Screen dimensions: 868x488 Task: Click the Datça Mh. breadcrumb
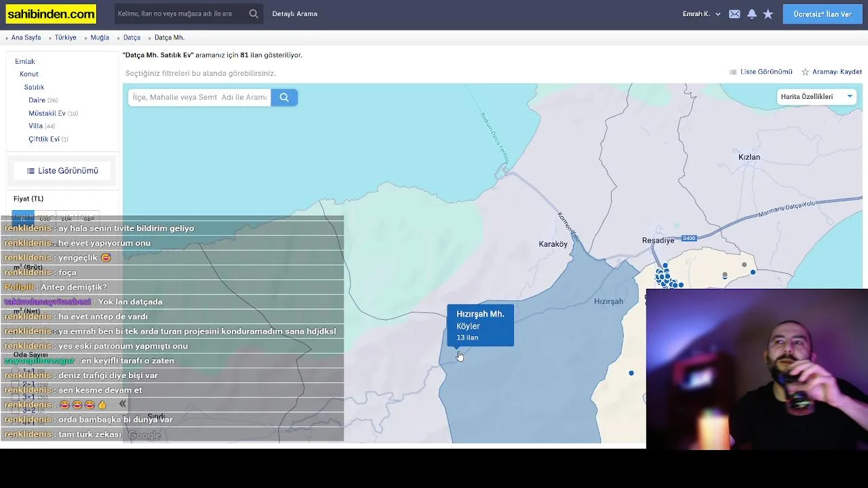pyautogui.click(x=170, y=38)
